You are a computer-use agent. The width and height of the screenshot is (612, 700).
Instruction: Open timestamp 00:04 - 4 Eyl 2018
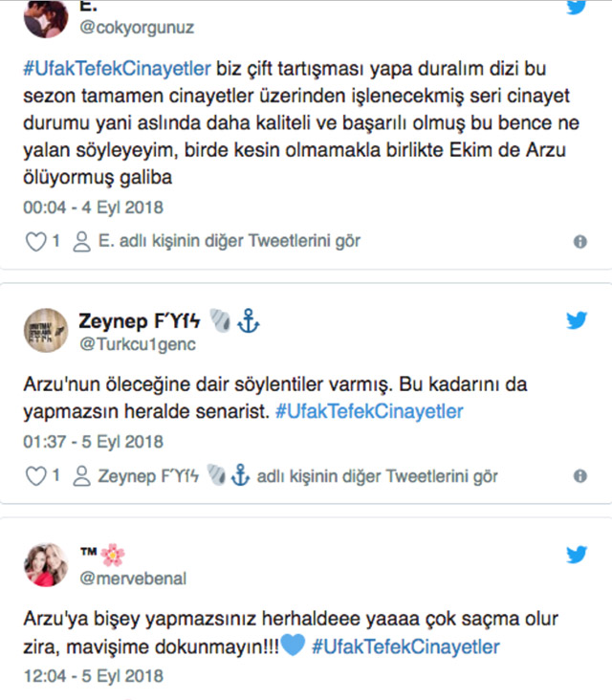tap(94, 208)
